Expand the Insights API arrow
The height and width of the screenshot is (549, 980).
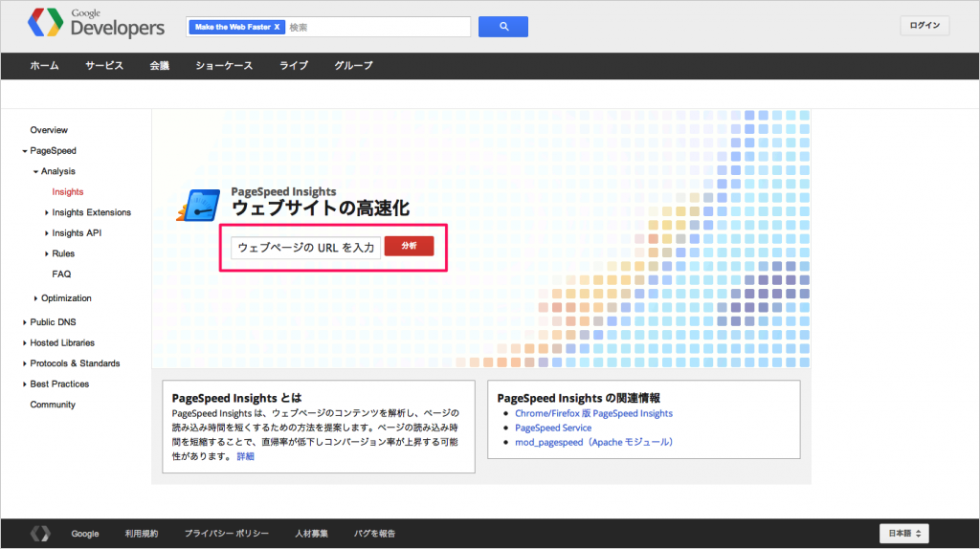46,233
